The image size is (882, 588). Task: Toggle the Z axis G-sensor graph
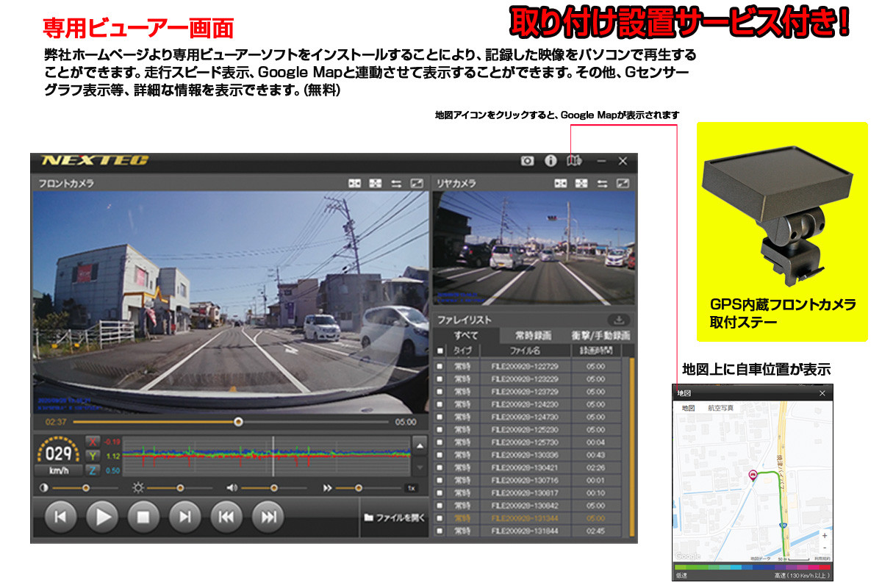coord(93,470)
